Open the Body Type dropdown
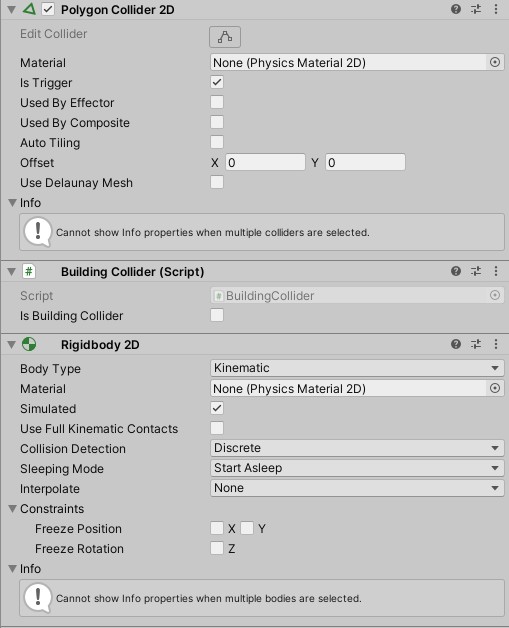Viewport: 509px width, 628px height. (x=357, y=368)
